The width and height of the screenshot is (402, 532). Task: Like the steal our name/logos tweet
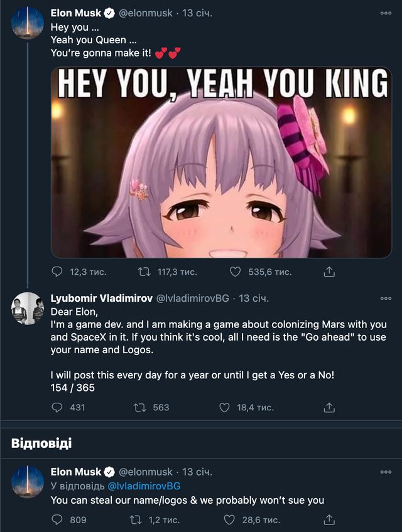click(230, 519)
